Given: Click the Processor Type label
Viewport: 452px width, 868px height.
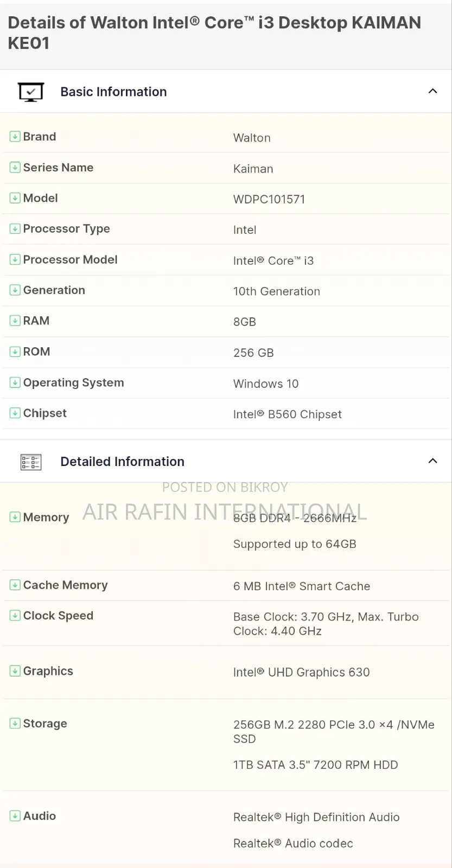Looking at the screenshot, I should click(x=66, y=229).
